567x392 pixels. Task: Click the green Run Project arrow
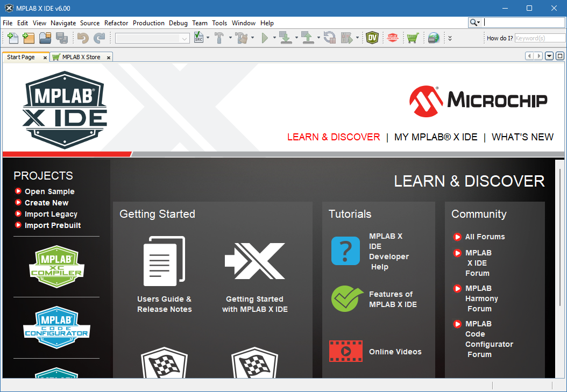click(x=265, y=38)
